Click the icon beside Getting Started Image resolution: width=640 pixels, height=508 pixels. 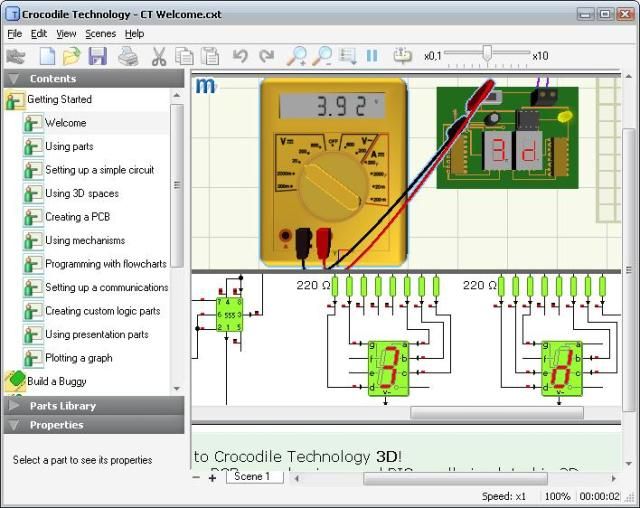15,100
